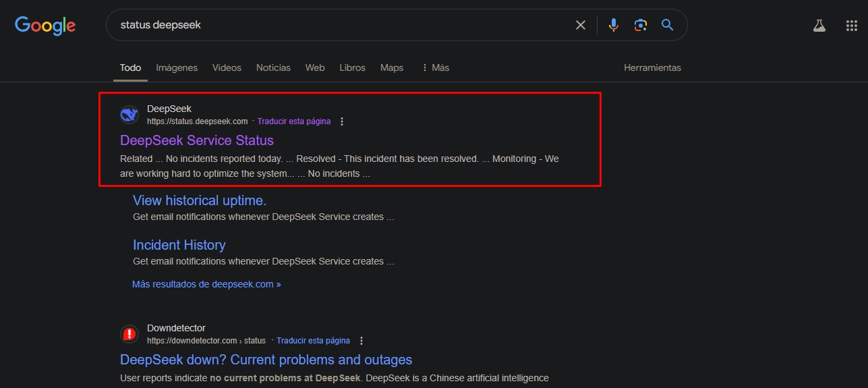Select the Todo tab
The image size is (868, 388).
pyautogui.click(x=130, y=67)
